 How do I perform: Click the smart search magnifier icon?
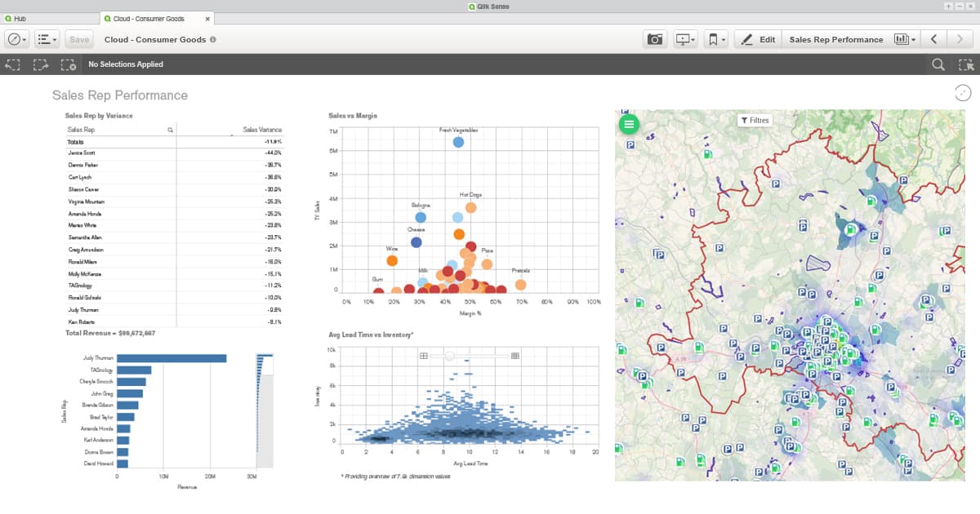point(938,64)
